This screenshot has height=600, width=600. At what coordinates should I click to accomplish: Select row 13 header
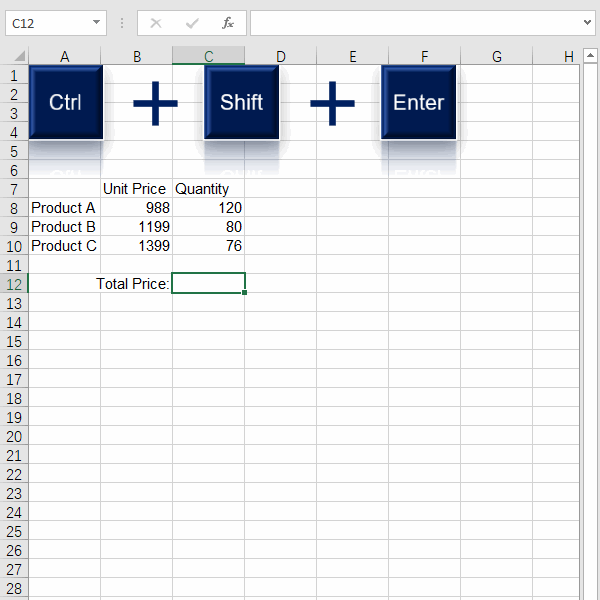(14, 303)
